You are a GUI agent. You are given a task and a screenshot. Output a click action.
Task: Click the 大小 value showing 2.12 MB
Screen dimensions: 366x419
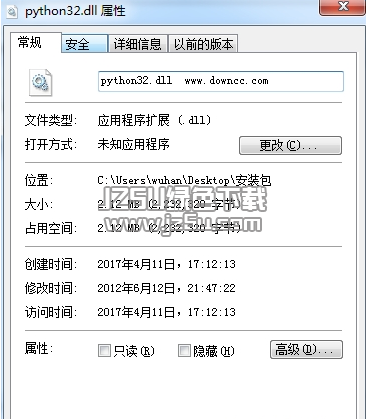[x=169, y=204]
